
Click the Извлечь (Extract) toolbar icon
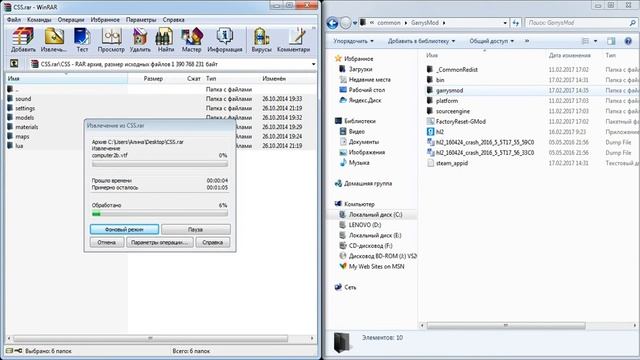54,40
